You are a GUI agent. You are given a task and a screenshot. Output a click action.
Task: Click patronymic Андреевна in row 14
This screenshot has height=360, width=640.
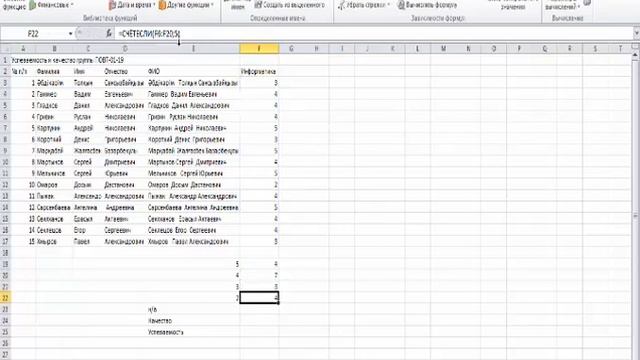tap(125, 207)
